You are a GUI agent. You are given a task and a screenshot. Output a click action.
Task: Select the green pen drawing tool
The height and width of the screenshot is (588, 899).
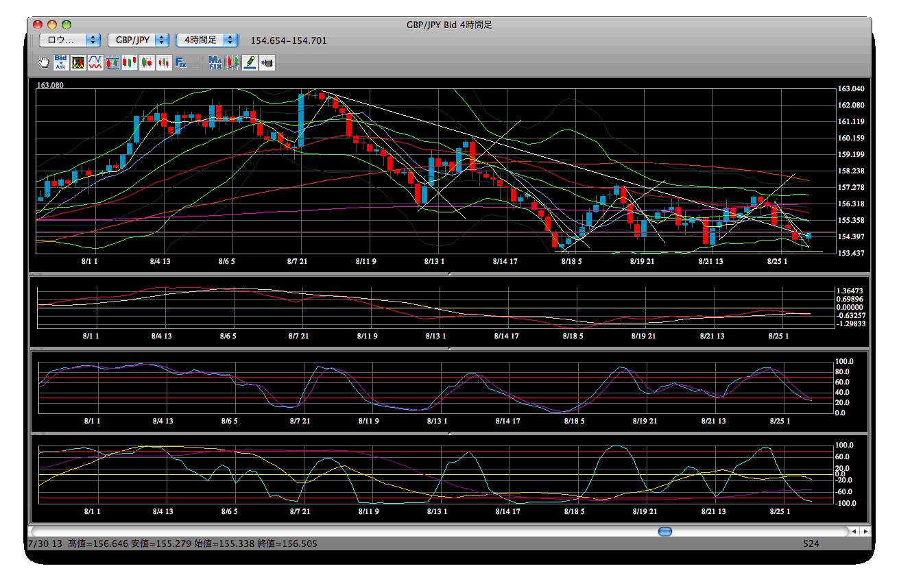[x=250, y=63]
